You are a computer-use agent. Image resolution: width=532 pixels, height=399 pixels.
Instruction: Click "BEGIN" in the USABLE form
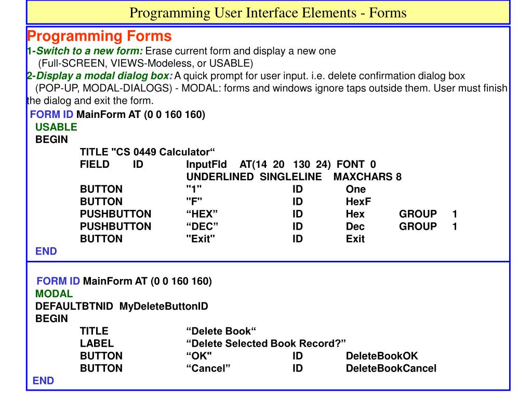[51, 139]
